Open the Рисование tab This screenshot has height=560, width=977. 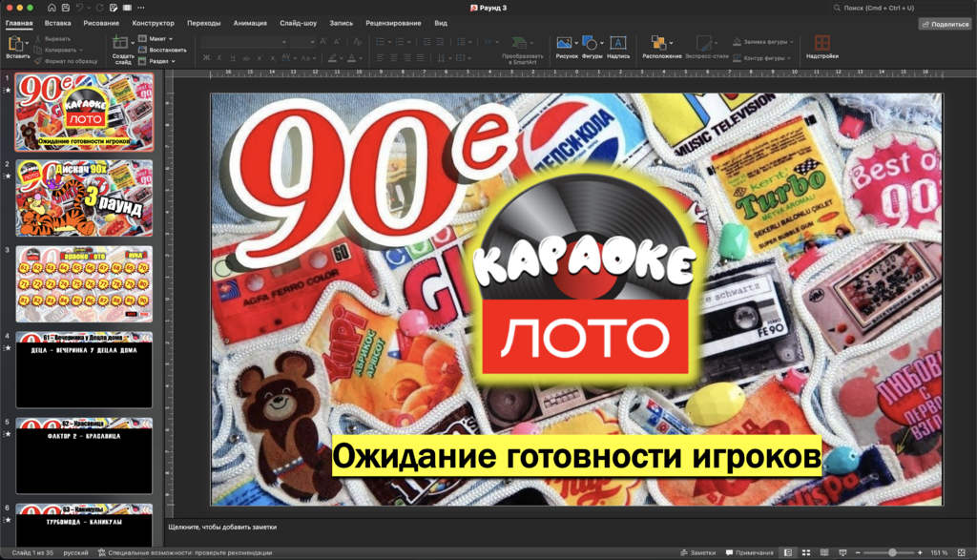101,23
